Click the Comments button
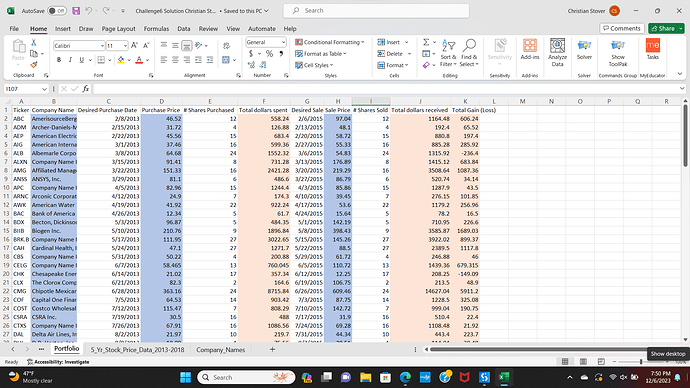 (x=622, y=28)
